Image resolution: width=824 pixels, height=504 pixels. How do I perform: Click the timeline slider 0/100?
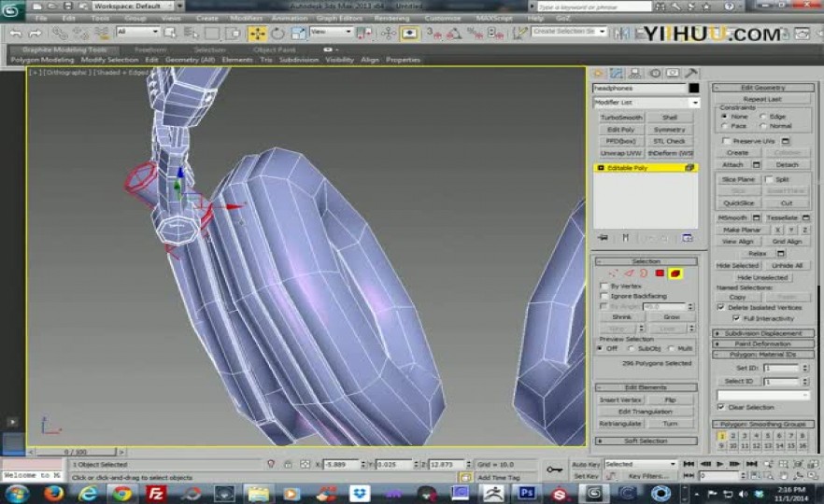pos(76,452)
